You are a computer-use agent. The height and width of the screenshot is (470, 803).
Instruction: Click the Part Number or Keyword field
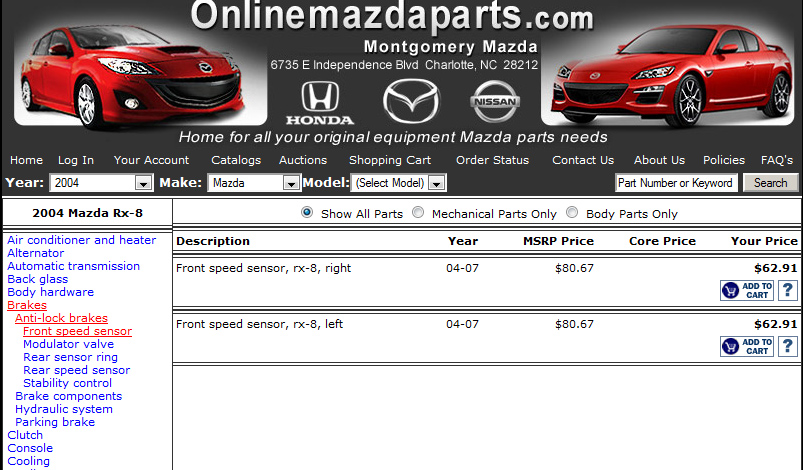coord(676,183)
